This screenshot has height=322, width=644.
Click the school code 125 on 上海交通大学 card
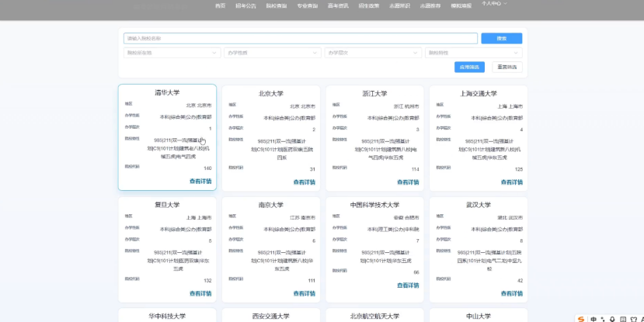pyautogui.click(x=519, y=169)
